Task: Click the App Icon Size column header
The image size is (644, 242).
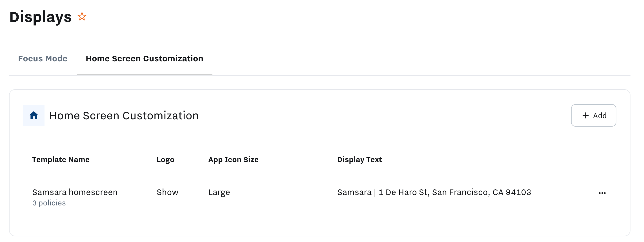Action: 233,159
